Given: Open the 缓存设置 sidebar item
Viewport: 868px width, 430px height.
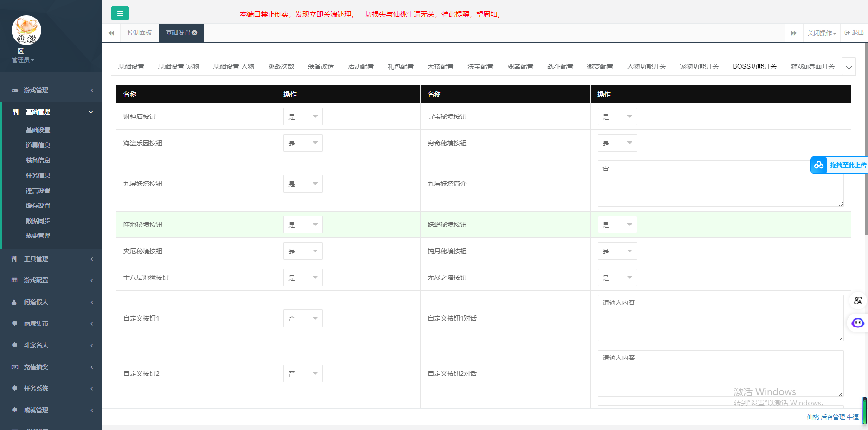Looking at the screenshot, I should coord(38,205).
